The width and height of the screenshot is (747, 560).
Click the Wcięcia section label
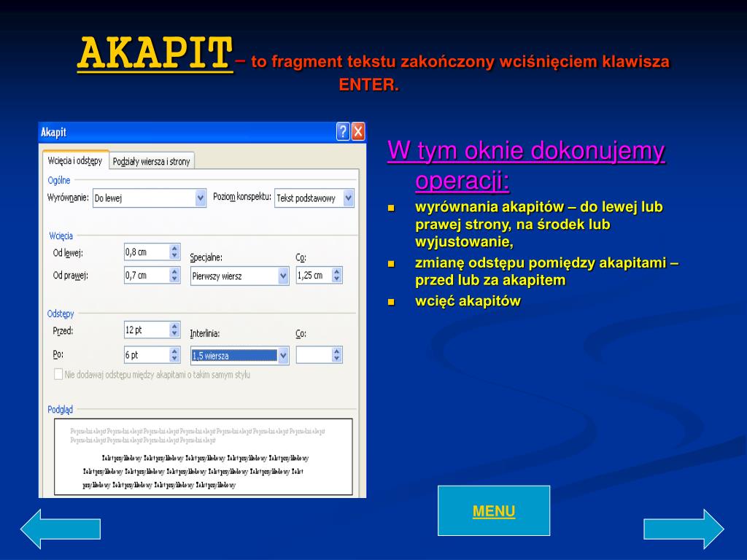coord(61,236)
